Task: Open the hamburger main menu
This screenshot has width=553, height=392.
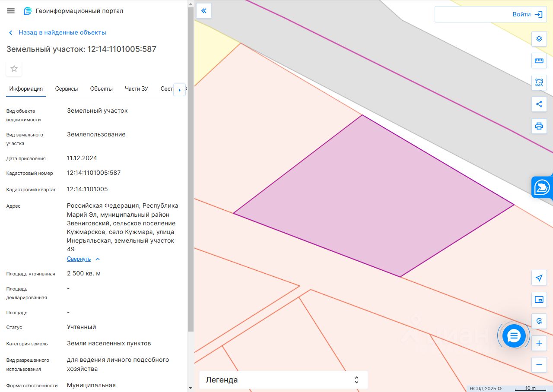Action: [11, 11]
